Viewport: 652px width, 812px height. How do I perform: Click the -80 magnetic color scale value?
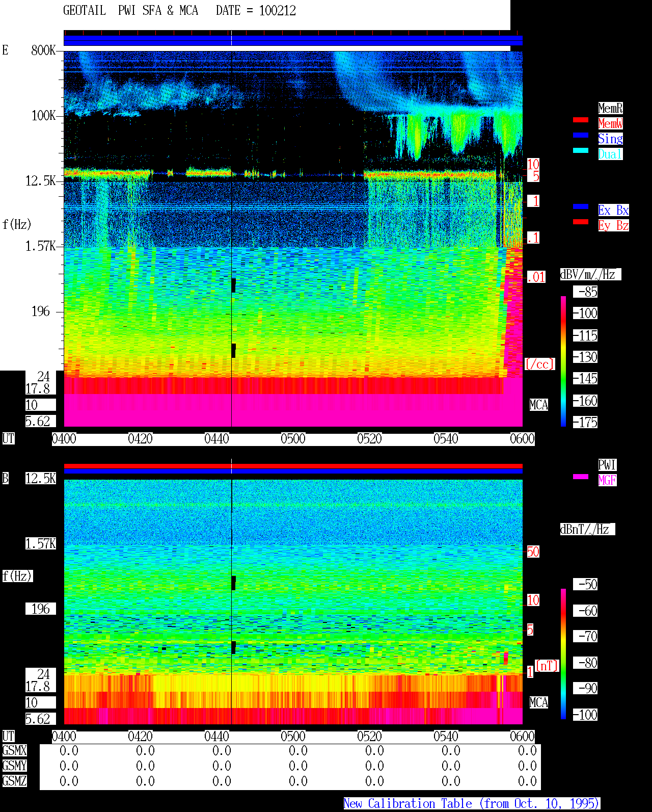tap(586, 663)
